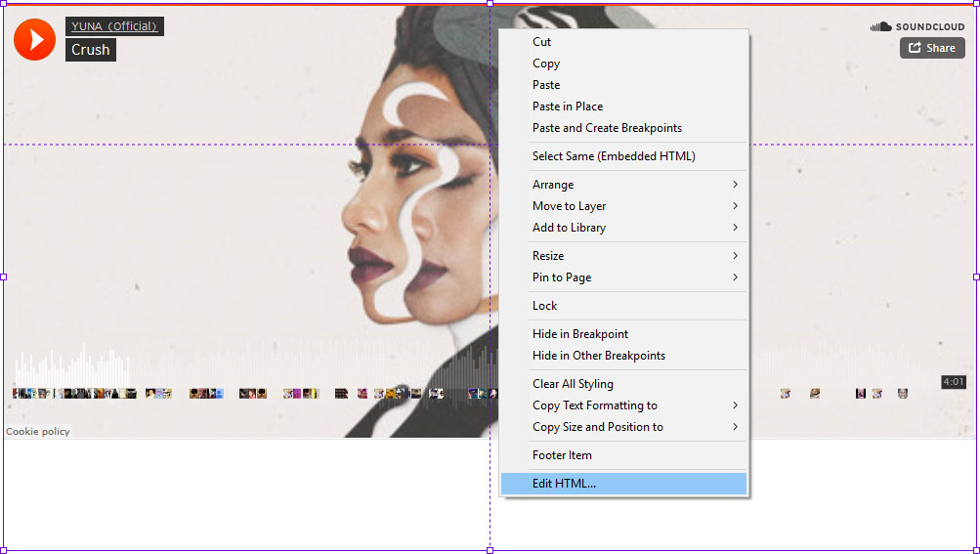Viewport: 980px width, 554px height.
Task: Choose Lock from the context menu
Action: (x=623, y=306)
